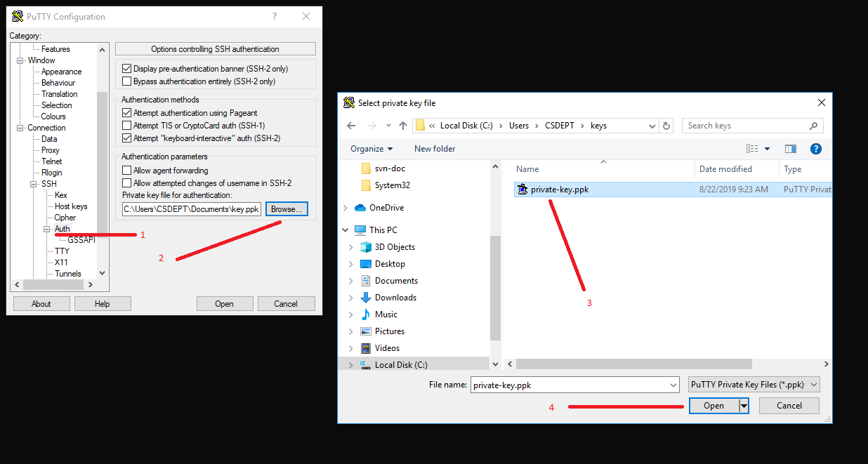Image resolution: width=868 pixels, height=464 pixels.
Task: Expand the Documents node chevron
Action: click(351, 281)
